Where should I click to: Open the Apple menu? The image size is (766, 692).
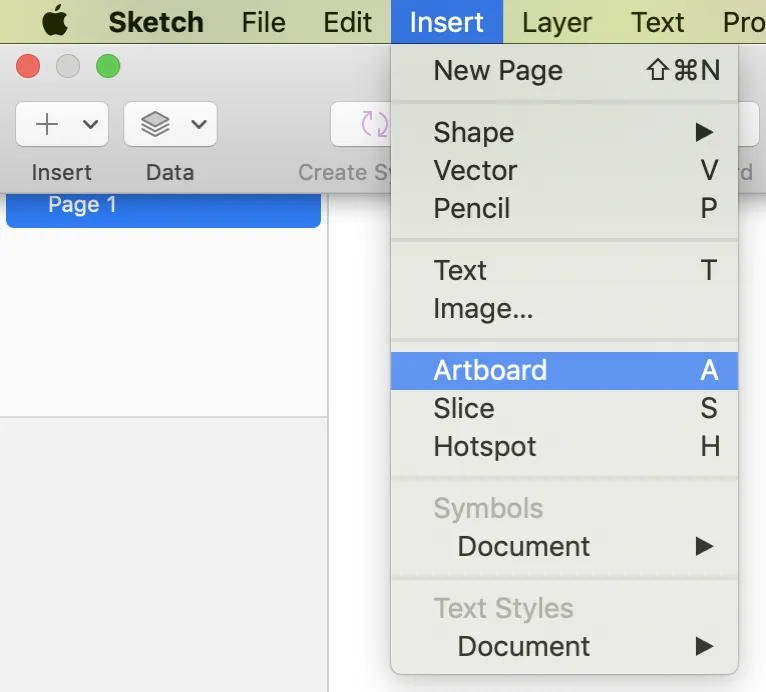pos(55,21)
